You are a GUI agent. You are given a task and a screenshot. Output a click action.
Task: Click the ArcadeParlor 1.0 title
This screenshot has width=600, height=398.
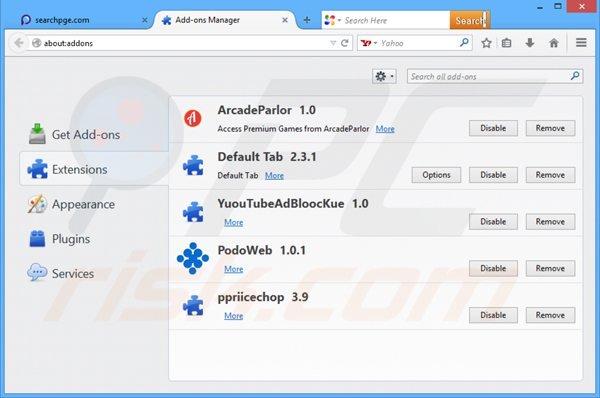click(x=266, y=110)
